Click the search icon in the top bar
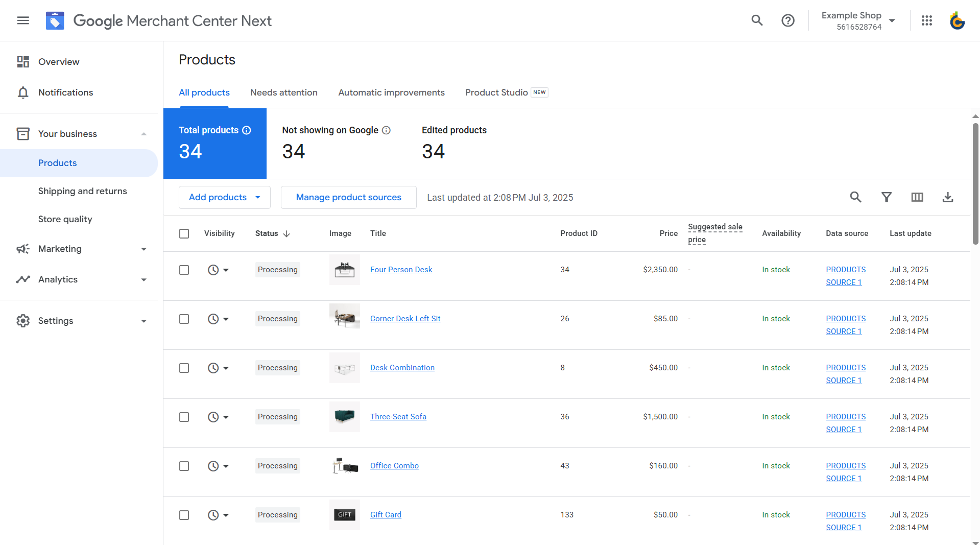 (x=757, y=20)
